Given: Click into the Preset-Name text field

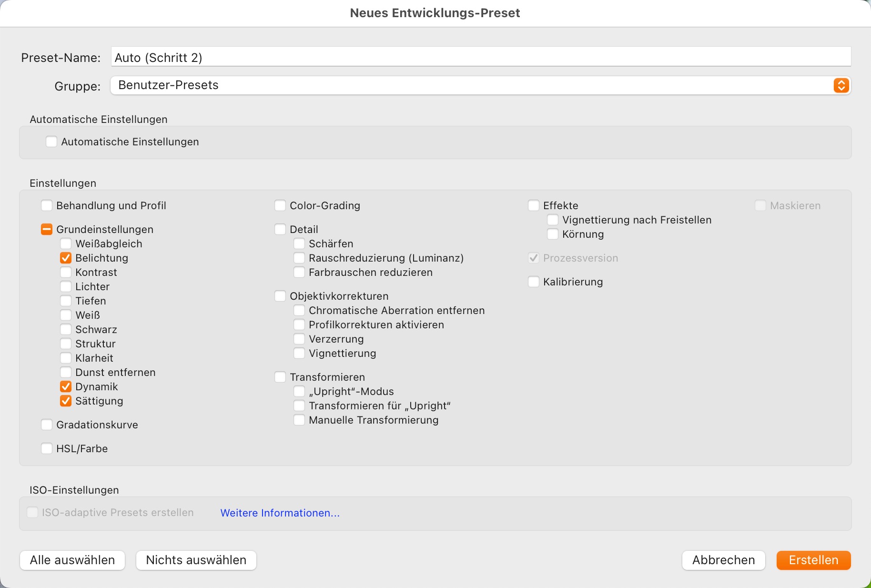Looking at the screenshot, I should [480, 58].
